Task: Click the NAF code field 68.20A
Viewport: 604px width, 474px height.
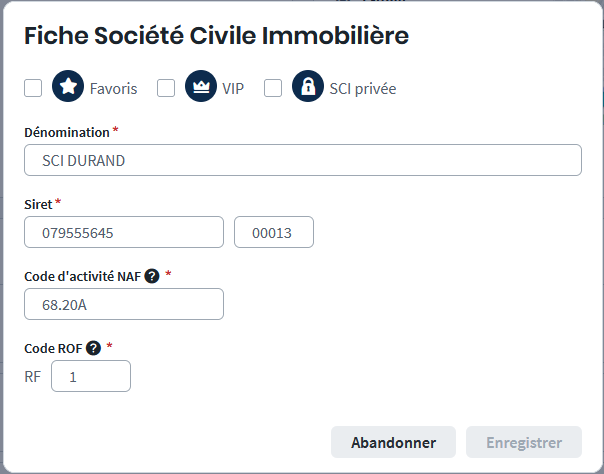Action: point(124,304)
